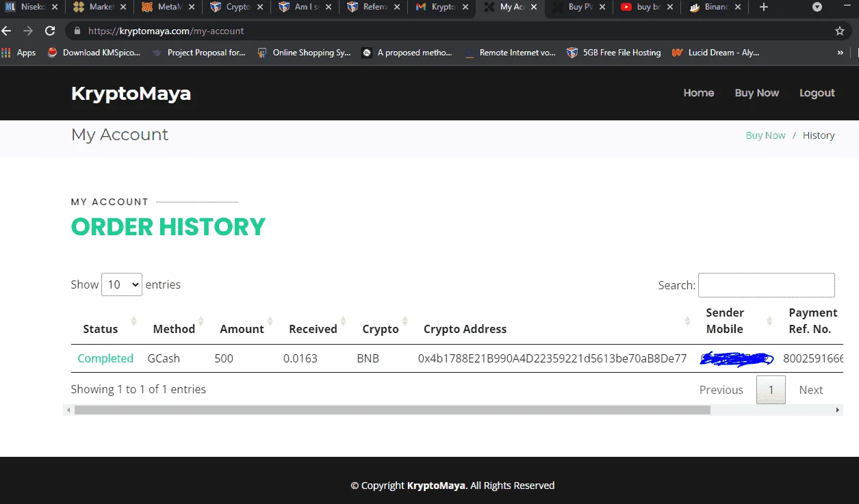
Task: Click the Buy Now breadcrumb link
Action: [x=765, y=135]
